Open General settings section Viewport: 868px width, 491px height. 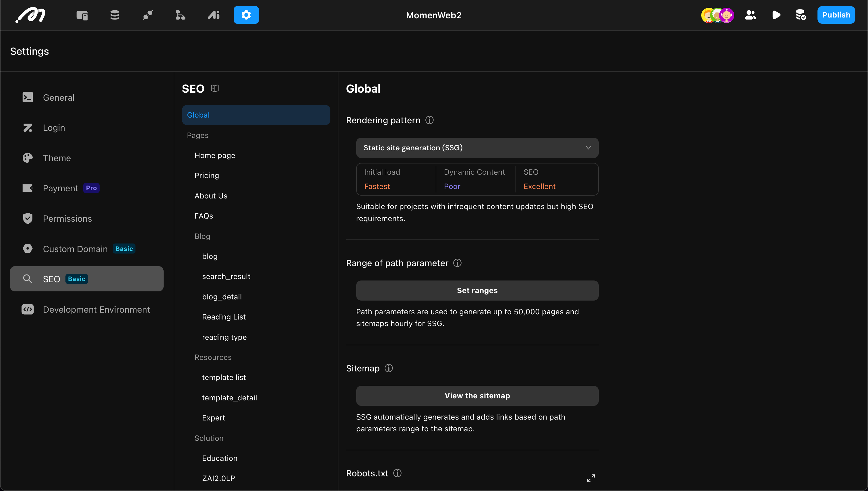pos(87,98)
